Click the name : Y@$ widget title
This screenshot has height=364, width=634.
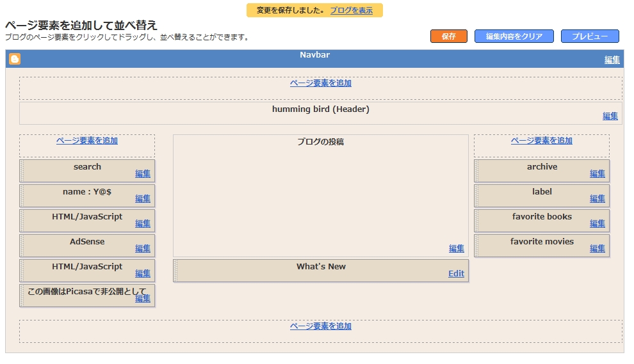tap(87, 192)
